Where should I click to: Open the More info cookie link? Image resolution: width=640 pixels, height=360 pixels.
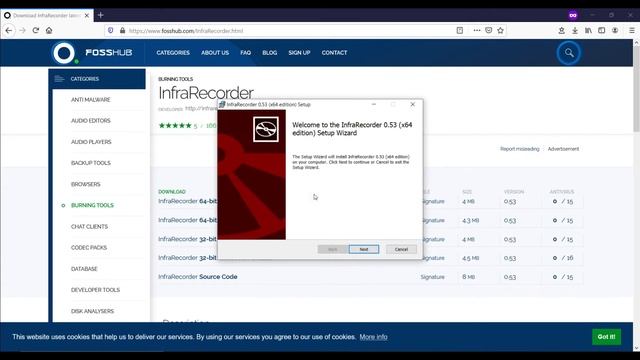tap(373, 337)
